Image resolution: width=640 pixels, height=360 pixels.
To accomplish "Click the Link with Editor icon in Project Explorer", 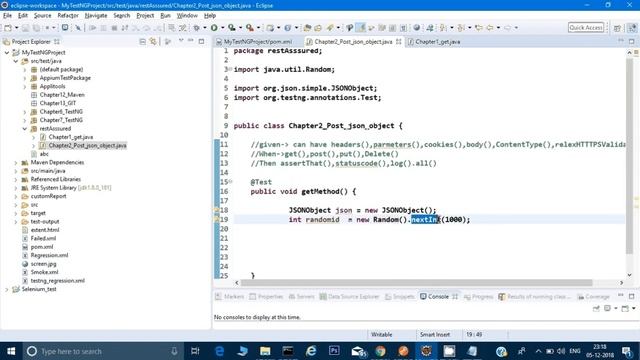I will 153,41.
